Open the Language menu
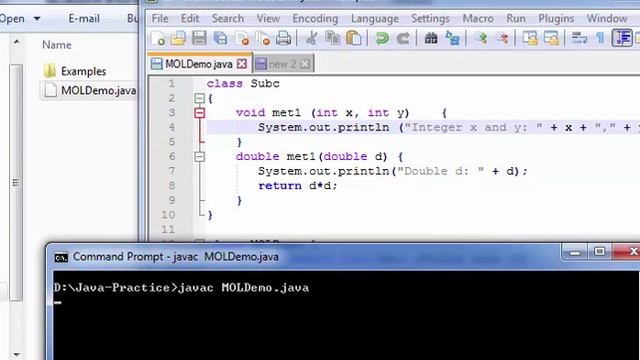Screen dimensions: 640x360 [375, 18]
